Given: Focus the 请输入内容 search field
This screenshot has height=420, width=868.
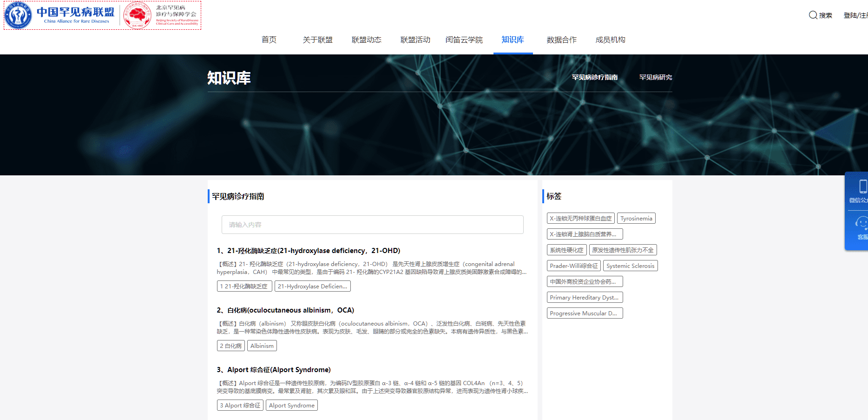Looking at the screenshot, I should tap(373, 225).
